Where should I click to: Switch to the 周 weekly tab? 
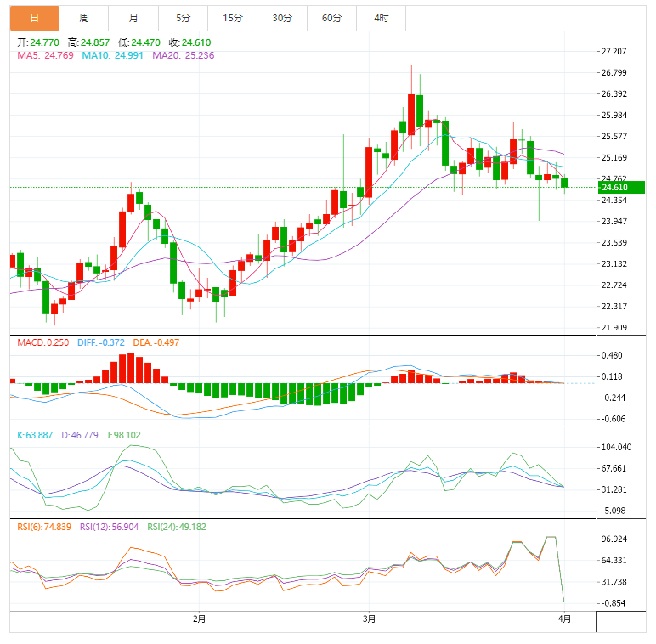click(84, 18)
